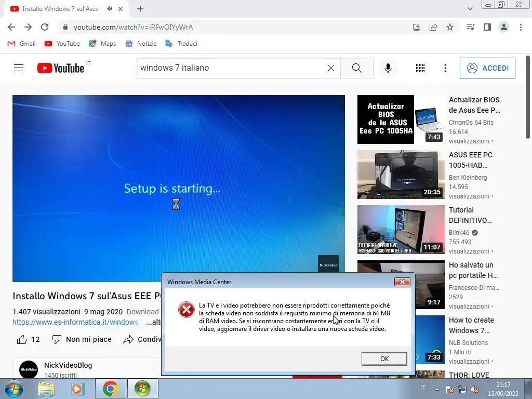This screenshot has height=399, width=532.
Task: Show hidden tray icons arrow
Action: click(437, 389)
